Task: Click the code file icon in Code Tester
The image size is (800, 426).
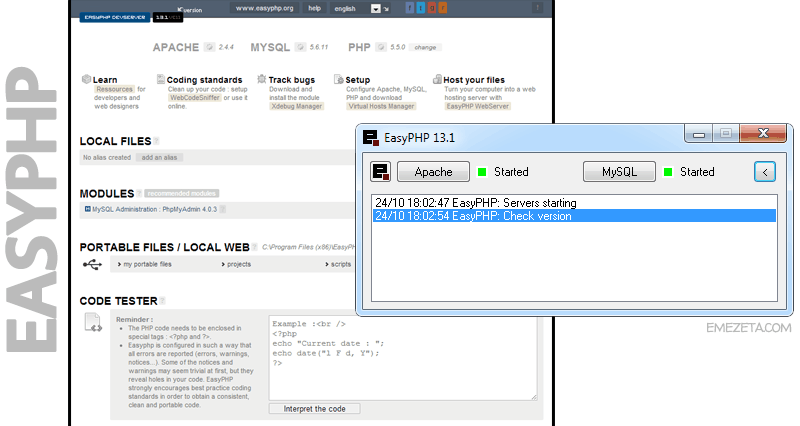Action: (x=93, y=323)
